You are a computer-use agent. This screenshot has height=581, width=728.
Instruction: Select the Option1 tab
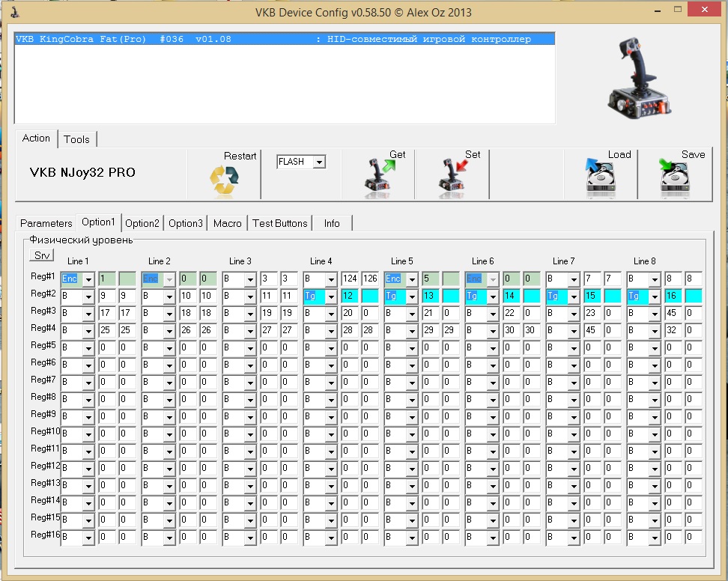[x=98, y=222]
